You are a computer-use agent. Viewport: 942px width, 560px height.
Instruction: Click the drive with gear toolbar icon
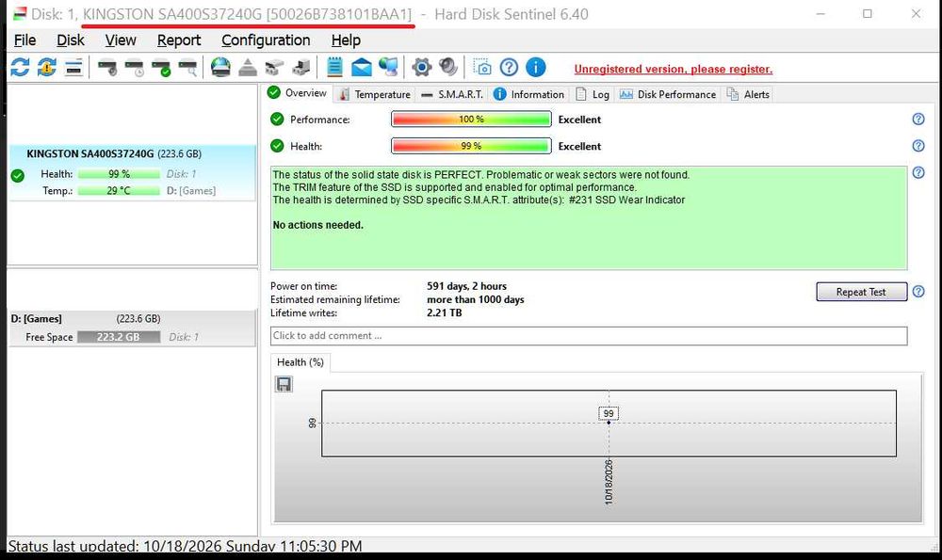click(x=107, y=67)
